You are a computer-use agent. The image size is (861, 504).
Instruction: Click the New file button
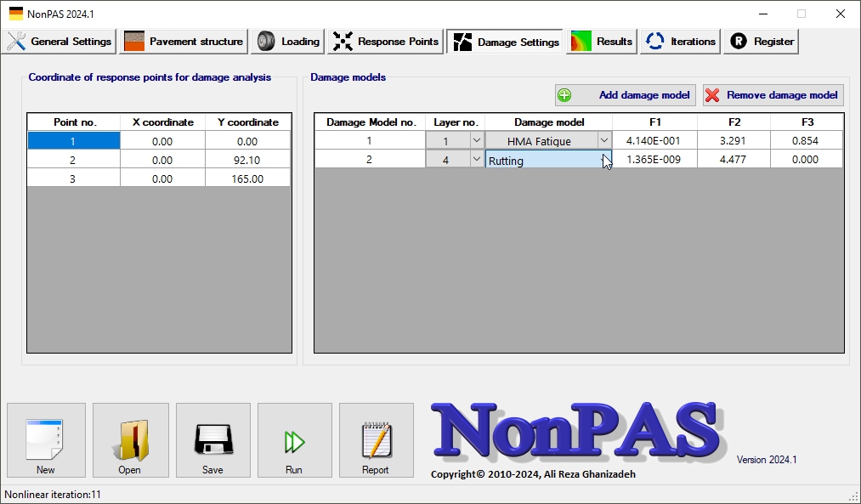pyautogui.click(x=46, y=440)
